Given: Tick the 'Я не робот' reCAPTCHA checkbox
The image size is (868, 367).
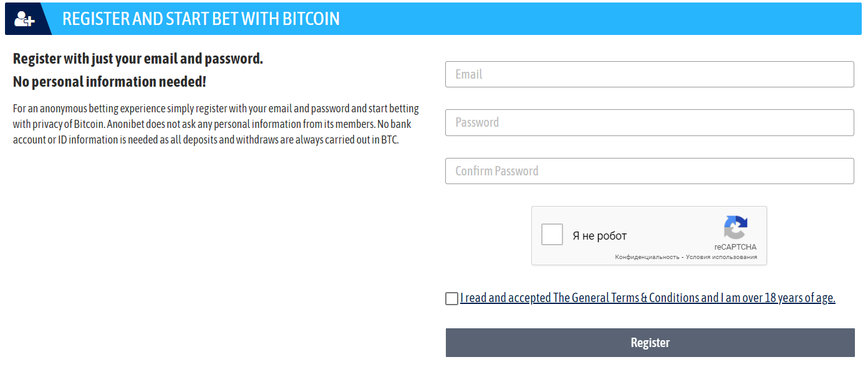Looking at the screenshot, I should pyautogui.click(x=552, y=235).
